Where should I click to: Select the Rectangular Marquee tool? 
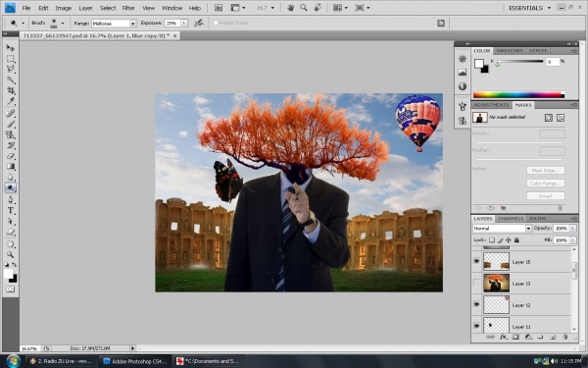(10, 59)
